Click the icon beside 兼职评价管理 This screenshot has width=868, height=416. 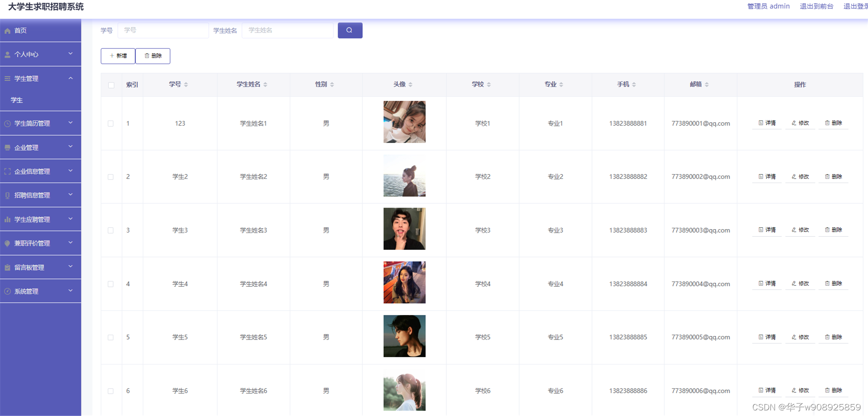[7, 243]
